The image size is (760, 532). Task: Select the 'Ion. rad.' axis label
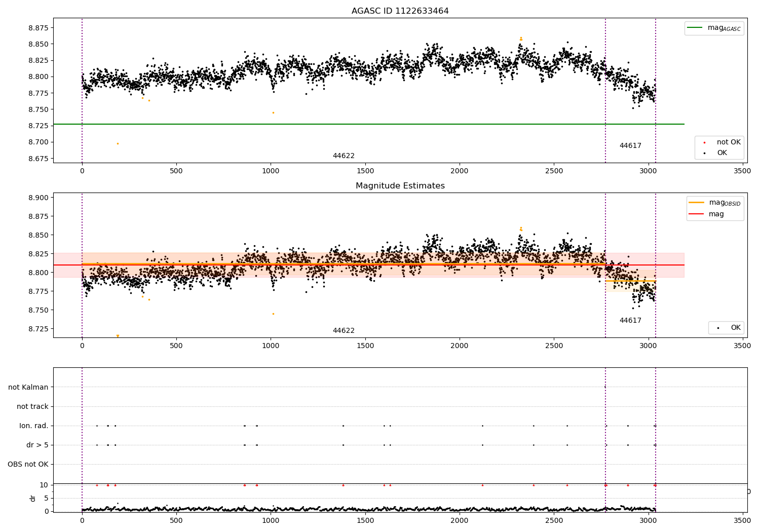[x=34, y=426]
